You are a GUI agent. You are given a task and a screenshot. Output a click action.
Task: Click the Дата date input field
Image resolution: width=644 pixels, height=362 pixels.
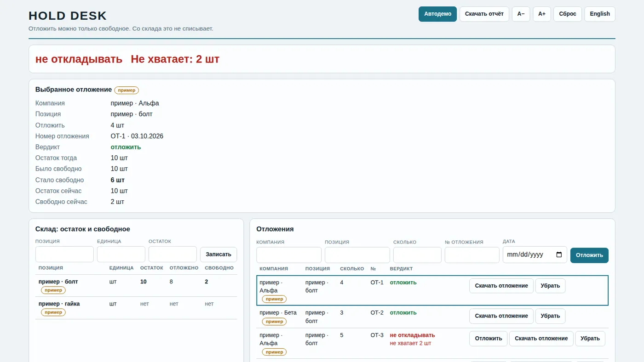click(535, 255)
